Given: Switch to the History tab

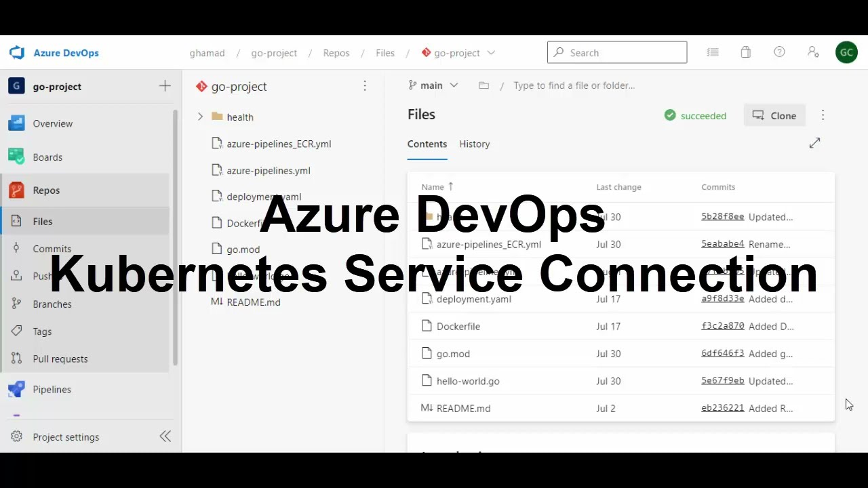Looking at the screenshot, I should point(474,144).
